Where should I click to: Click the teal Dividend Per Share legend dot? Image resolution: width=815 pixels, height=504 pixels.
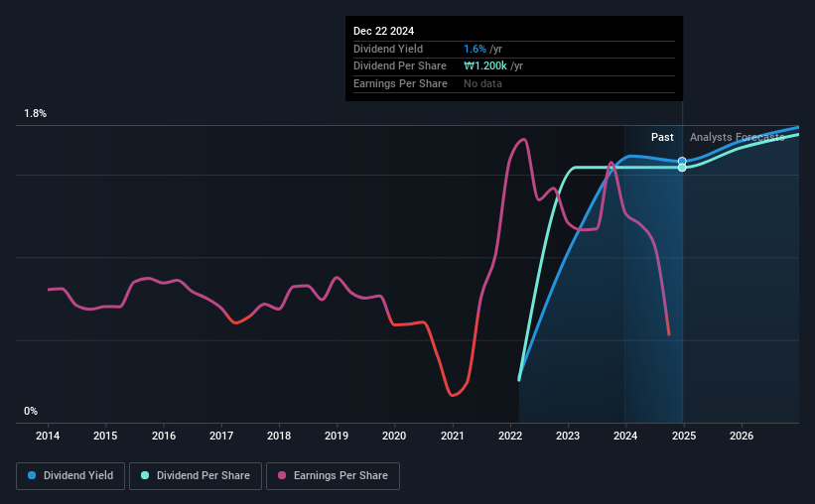[x=145, y=475]
